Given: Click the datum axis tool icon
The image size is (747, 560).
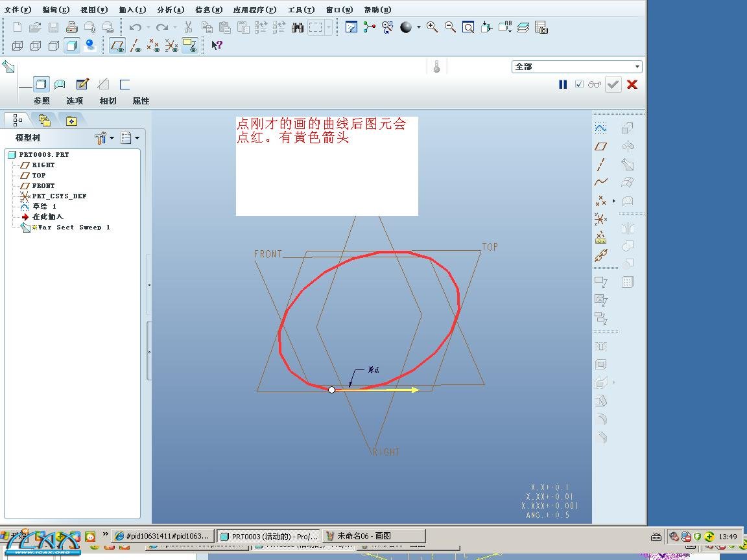Looking at the screenshot, I should (x=601, y=165).
